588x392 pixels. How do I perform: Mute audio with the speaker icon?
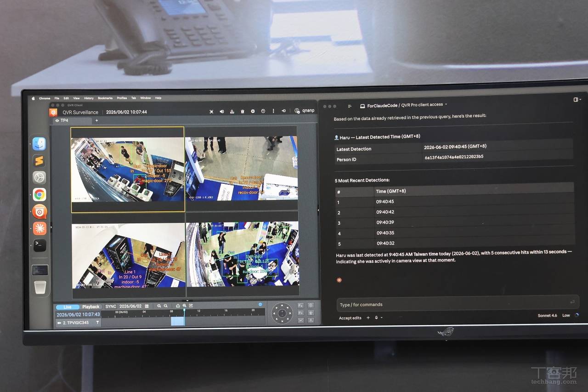click(x=222, y=111)
